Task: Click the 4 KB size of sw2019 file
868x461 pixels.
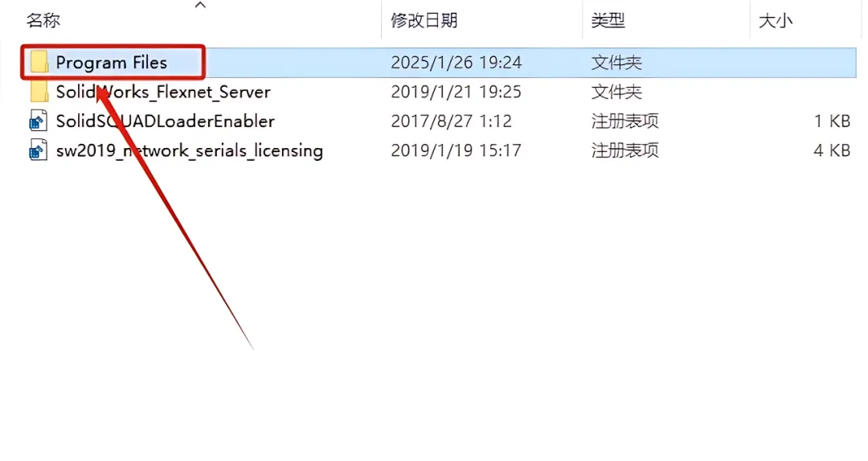Action: point(832,150)
